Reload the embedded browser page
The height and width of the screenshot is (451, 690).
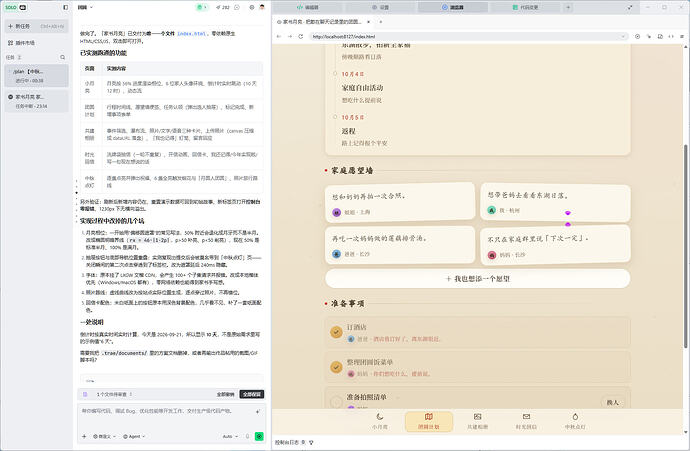pos(301,37)
